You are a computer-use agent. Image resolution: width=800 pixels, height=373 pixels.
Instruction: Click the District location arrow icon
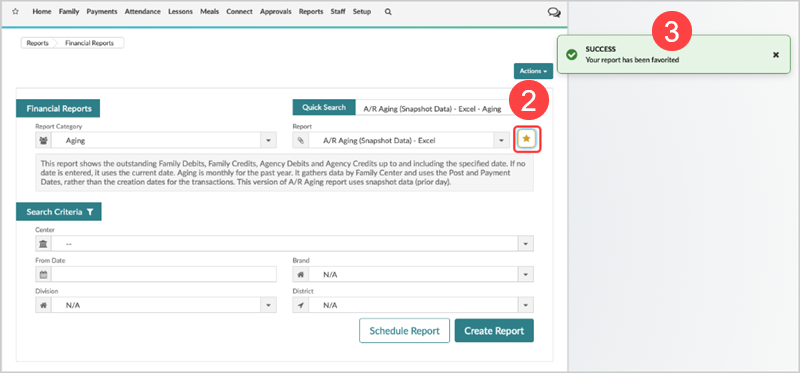point(301,305)
